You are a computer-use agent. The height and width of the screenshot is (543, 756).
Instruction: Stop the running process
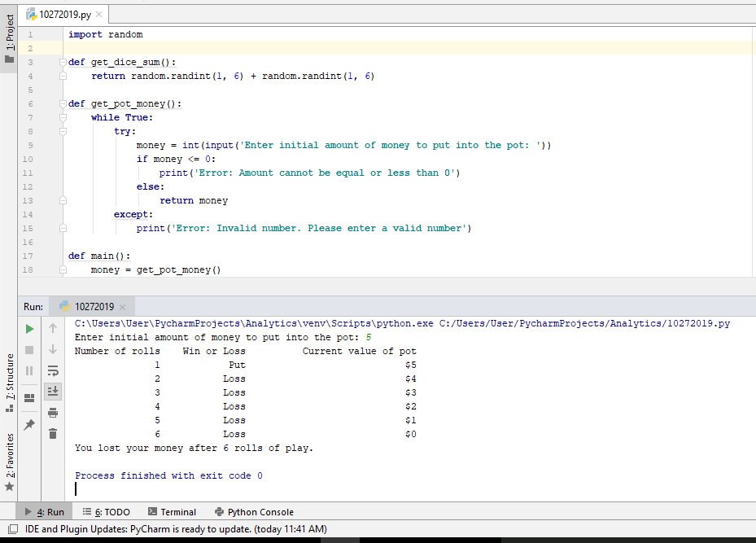pos(29,350)
